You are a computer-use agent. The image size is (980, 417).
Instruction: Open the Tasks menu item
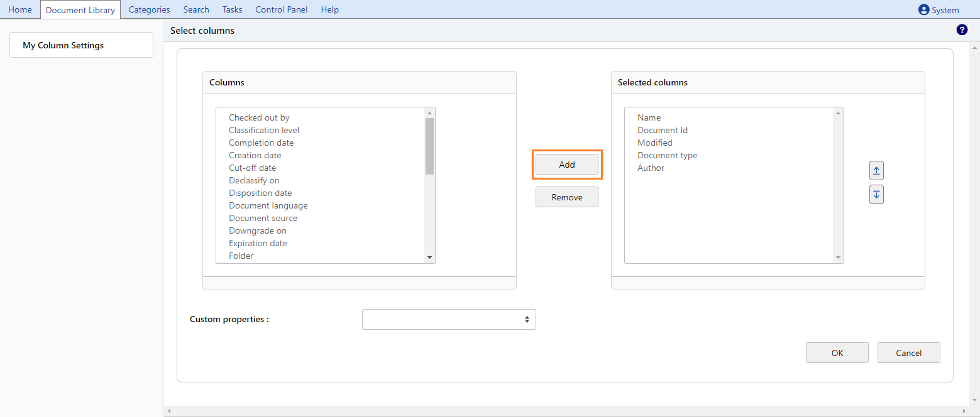pos(233,9)
